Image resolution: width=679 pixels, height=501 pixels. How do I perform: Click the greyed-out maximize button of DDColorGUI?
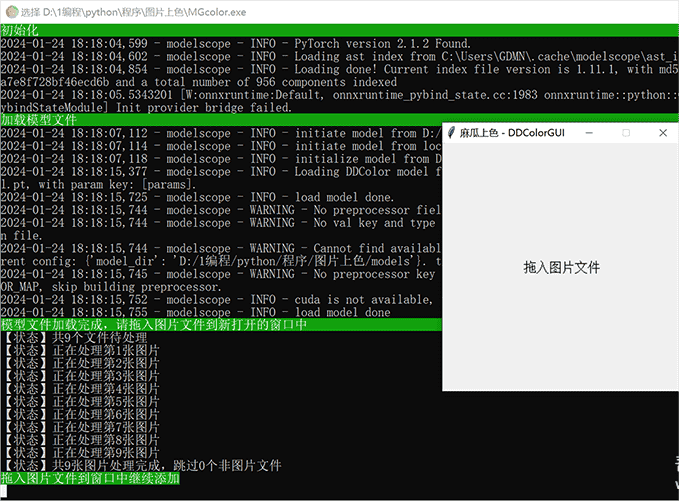(626, 133)
